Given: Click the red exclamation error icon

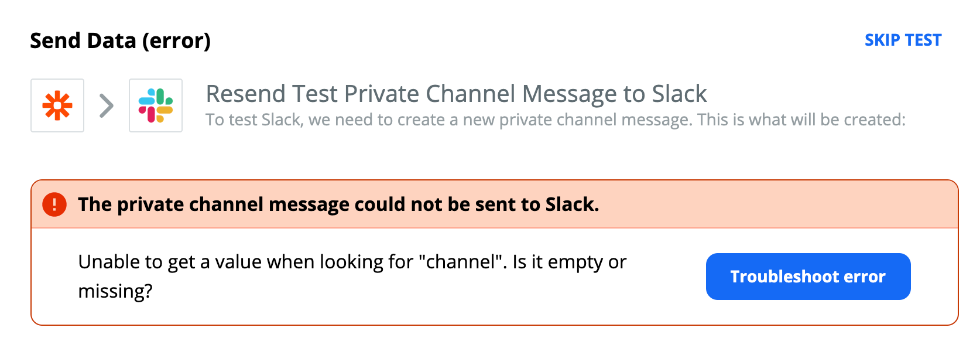Looking at the screenshot, I should click(54, 204).
